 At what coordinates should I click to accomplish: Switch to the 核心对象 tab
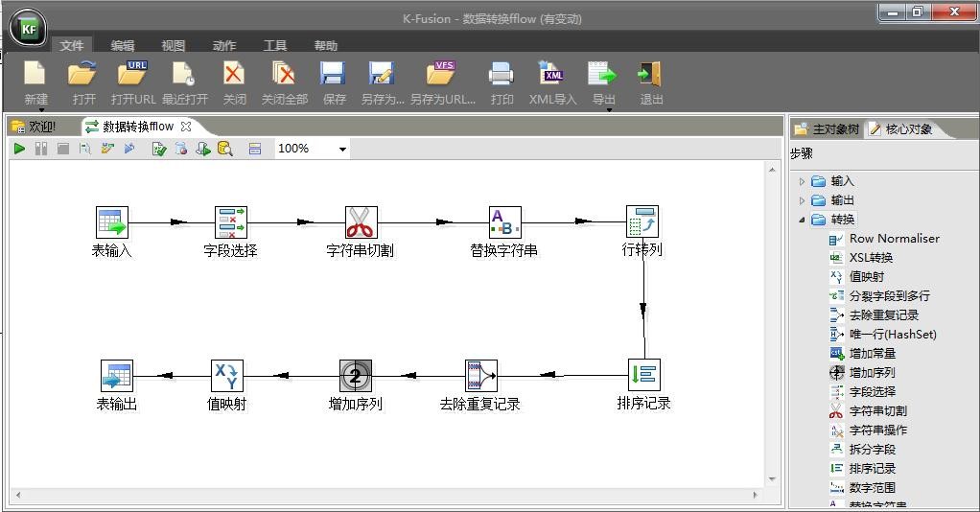click(902, 129)
